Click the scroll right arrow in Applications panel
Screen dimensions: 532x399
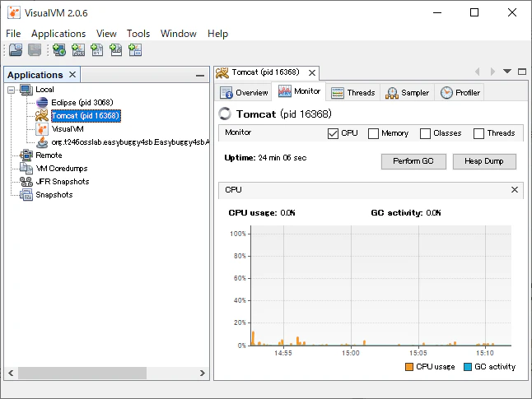point(203,373)
